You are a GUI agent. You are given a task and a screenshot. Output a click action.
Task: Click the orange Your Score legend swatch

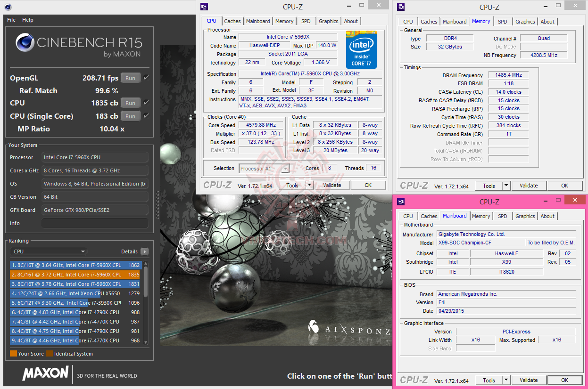click(13, 354)
